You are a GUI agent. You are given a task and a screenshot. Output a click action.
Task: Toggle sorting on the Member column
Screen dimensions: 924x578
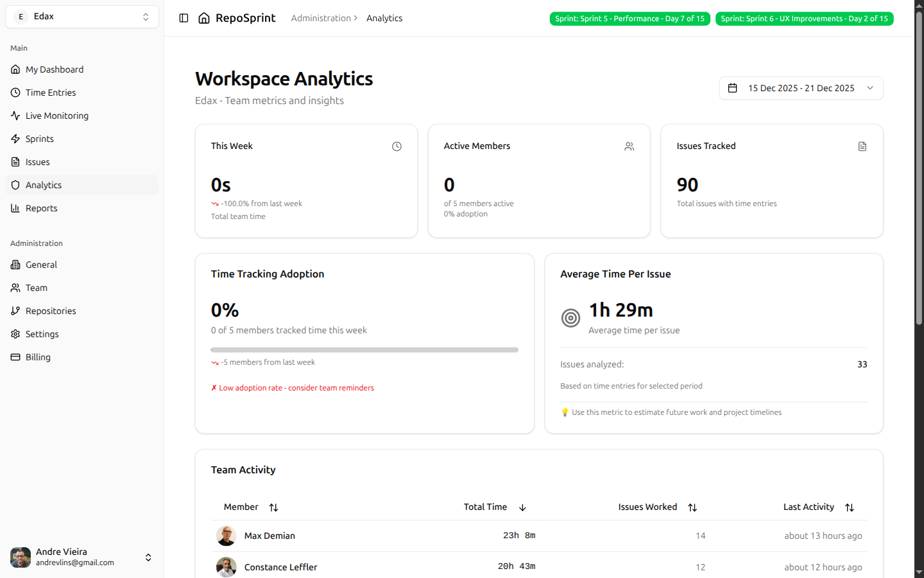[x=273, y=507]
